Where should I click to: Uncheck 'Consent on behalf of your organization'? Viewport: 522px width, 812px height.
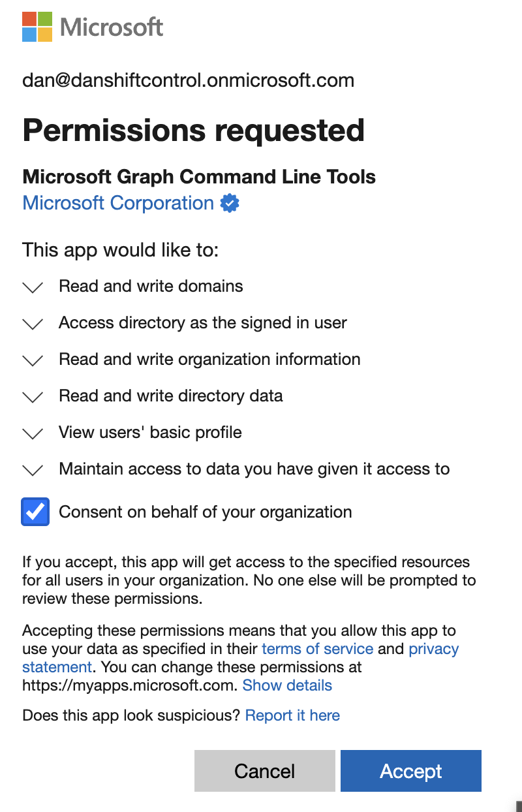point(35,512)
